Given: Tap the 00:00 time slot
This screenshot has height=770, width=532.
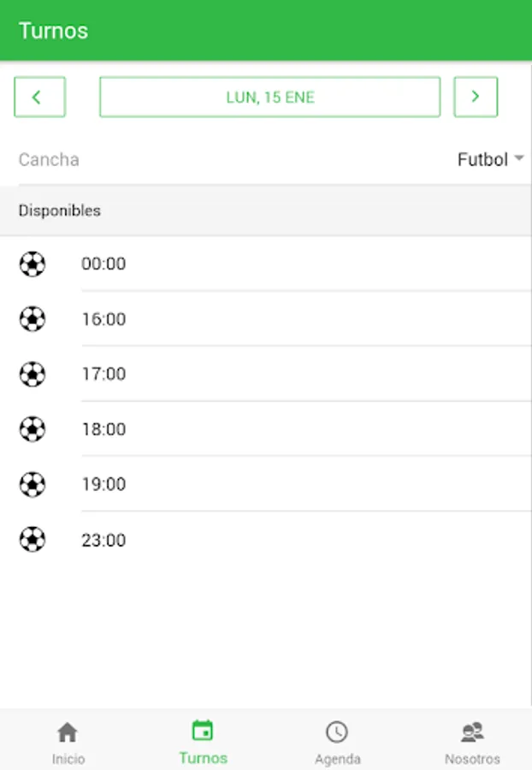Looking at the screenshot, I should click(x=103, y=264).
